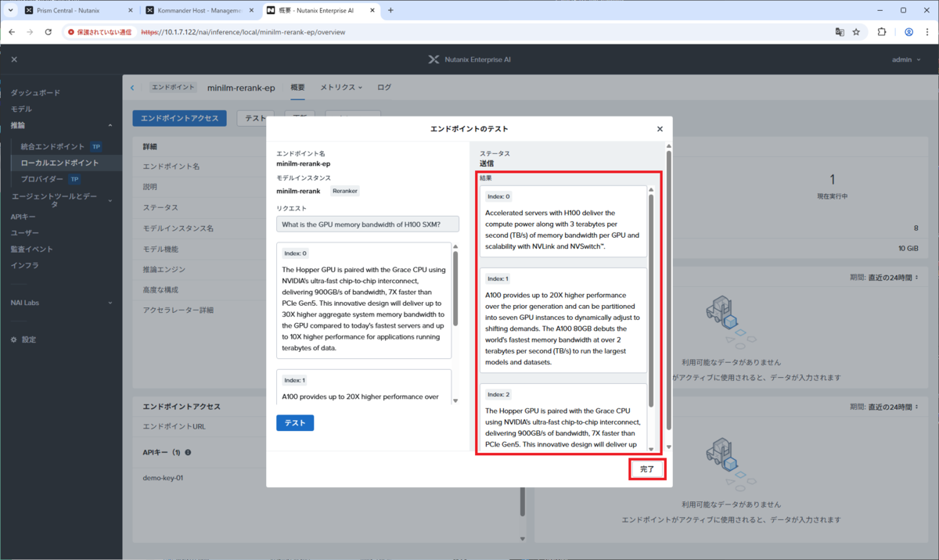Open the モデル page in the sidebar
This screenshot has height=560, width=939.
click(x=21, y=109)
